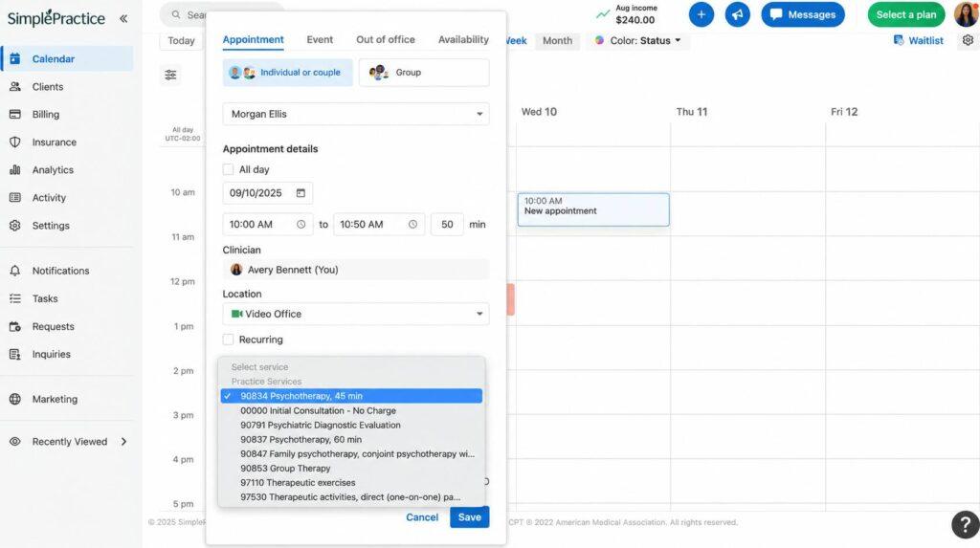Image resolution: width=980 pixels, height=548 pixels.
Task: Select Individual or couple appointment type
Action: [x=287, y=73]
